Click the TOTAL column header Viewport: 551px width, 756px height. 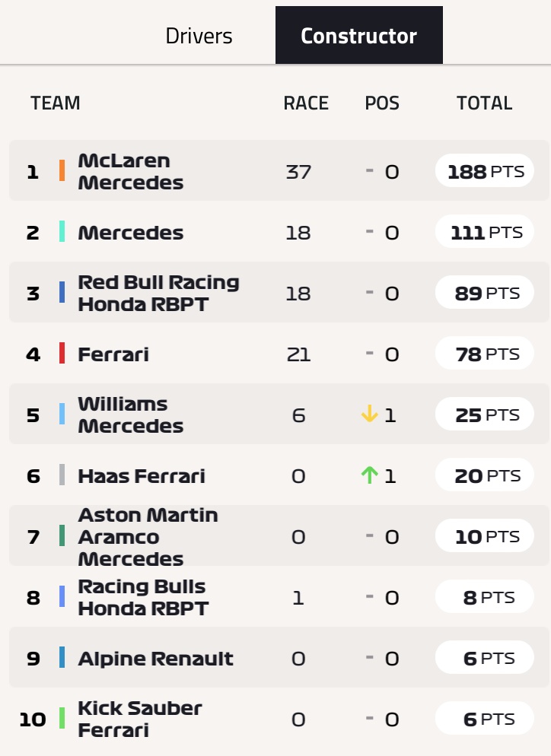pos(485,103)
